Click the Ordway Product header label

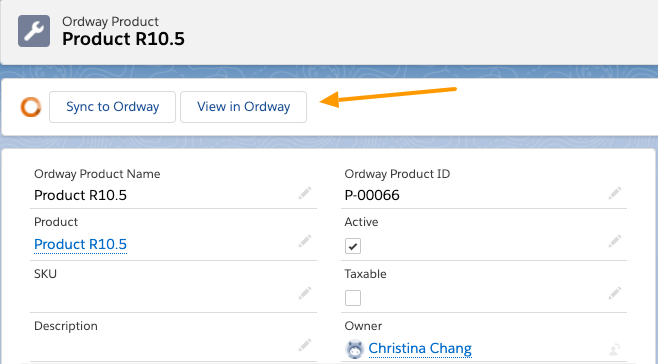point(110,21)
